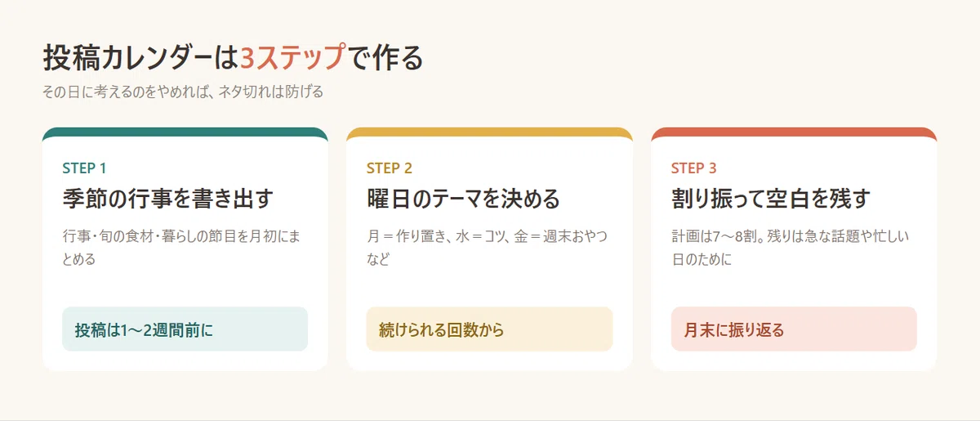Image resolution: width=980 pixels, height=421 pixels.
Task: Click the 投稿は1〜2週間前に tip box
Action: (185, 329)
